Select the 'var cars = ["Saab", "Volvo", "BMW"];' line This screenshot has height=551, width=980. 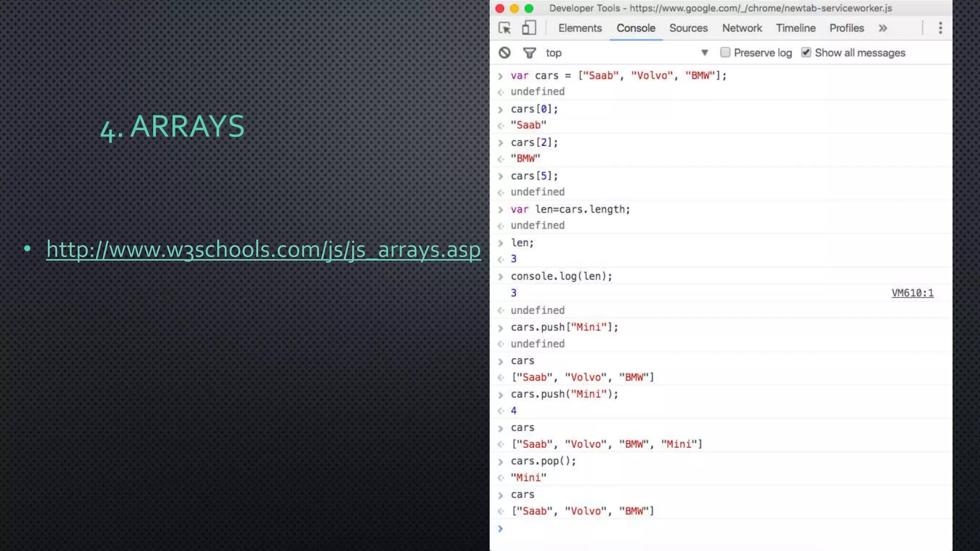tap(619, 76)
